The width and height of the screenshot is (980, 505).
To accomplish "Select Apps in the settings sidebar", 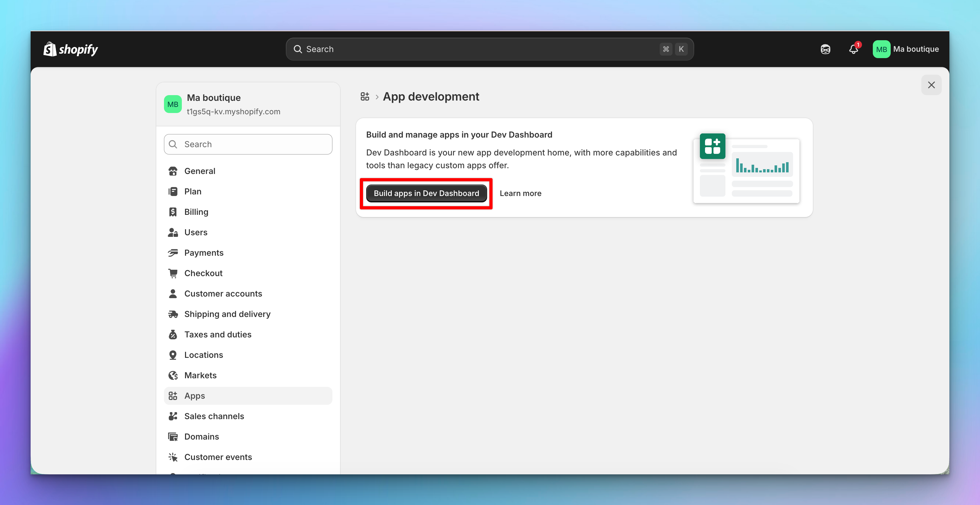I will coord(248,396).
